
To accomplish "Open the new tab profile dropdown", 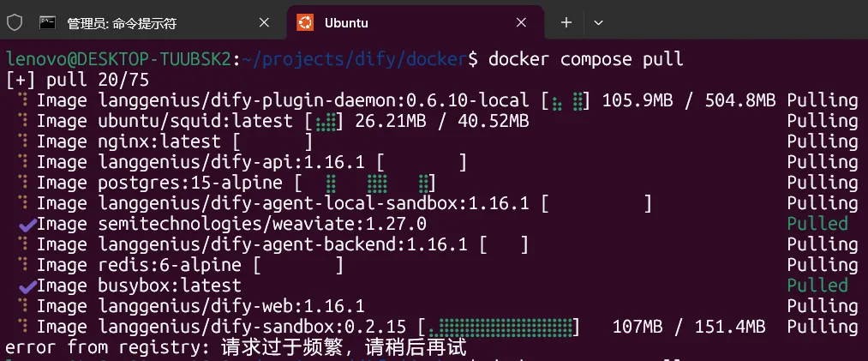I will [598, 22].
